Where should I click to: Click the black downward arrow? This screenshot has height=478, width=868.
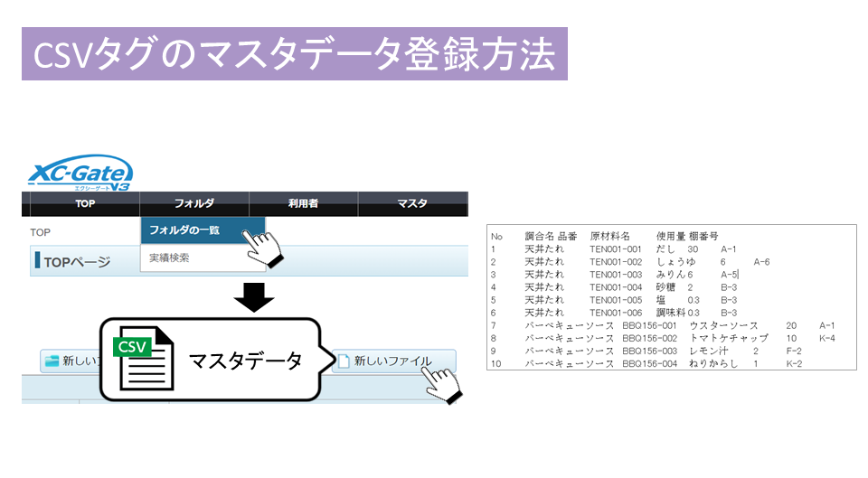(254, 296)
